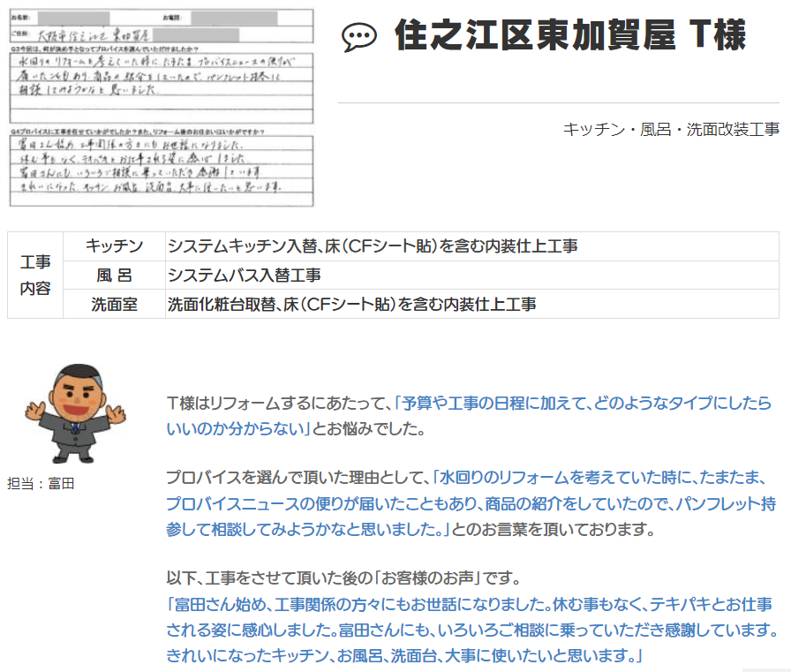Click the 工事内容 table header cell
Image resolution: width=791 pixels, height=672 pixels.
pos(35,276)
